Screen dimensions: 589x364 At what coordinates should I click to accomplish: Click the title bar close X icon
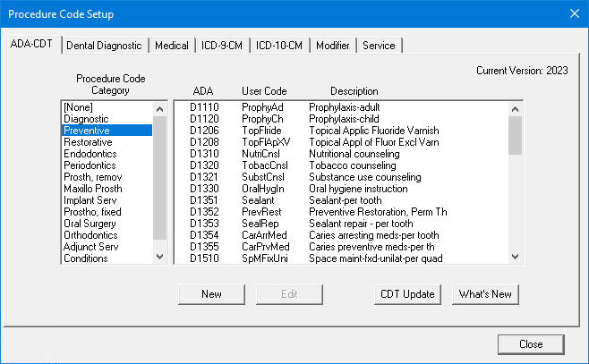[574, 14]
